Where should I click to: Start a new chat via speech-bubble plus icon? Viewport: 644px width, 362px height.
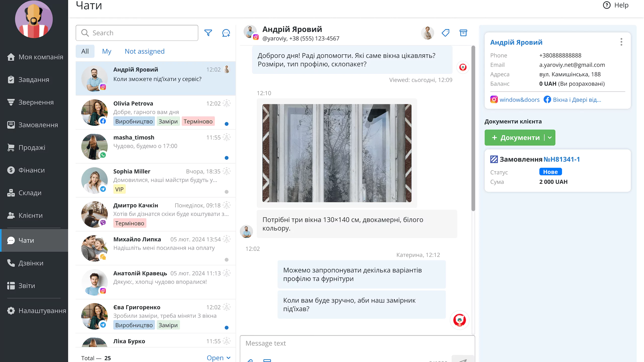226,33
